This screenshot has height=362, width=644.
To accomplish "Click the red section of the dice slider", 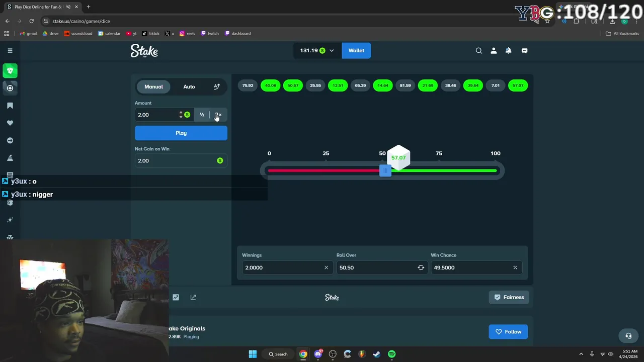I will [324, 171].
